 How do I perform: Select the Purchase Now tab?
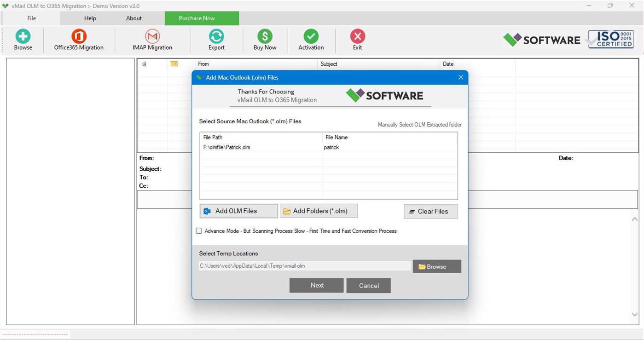tap(202, 18)
